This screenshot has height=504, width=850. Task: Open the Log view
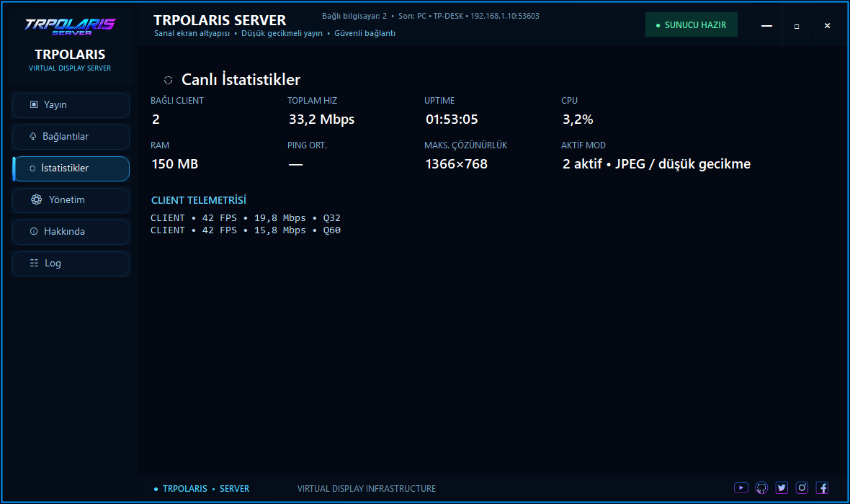pos(71,264)
